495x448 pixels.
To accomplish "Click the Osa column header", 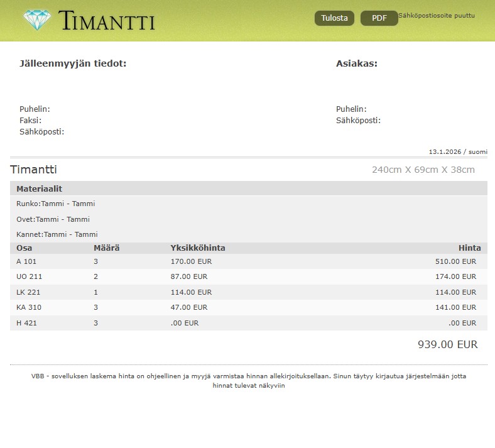I will point(24,248).
